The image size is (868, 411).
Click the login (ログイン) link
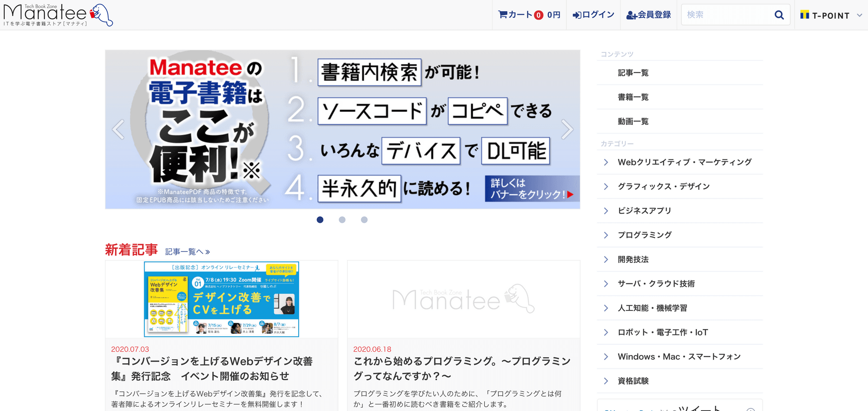[x=593, y=15]
